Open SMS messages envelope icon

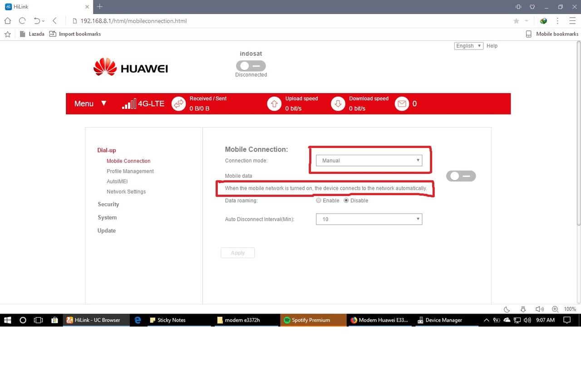[402, 104]
